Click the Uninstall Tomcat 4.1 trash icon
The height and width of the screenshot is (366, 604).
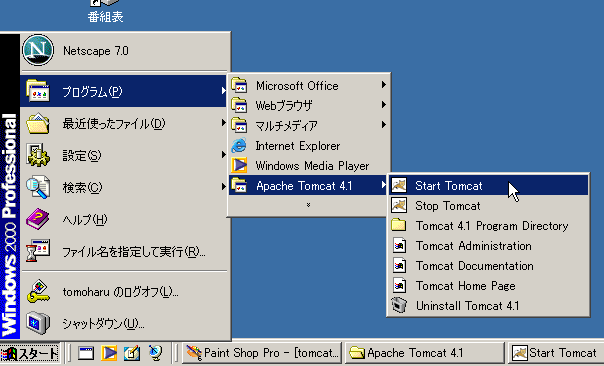coord(399,305)
